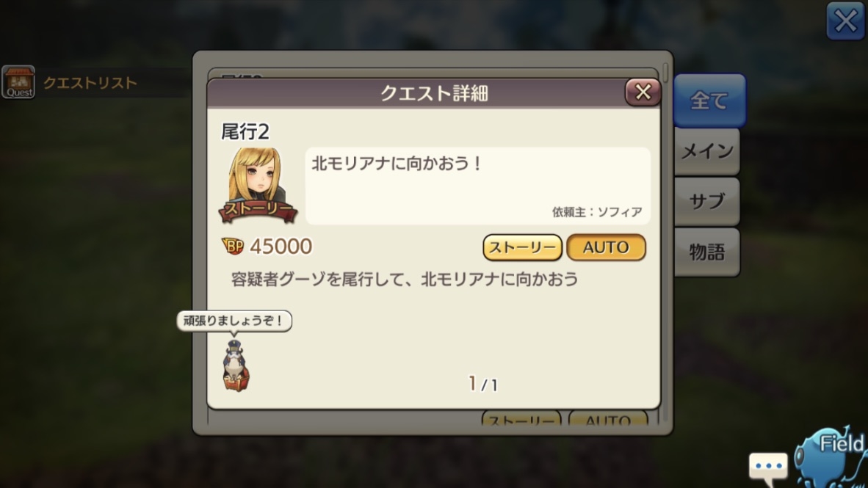Start quest with the ストーリー button
This screenshot has width=868, height=488.
point(523,247)
